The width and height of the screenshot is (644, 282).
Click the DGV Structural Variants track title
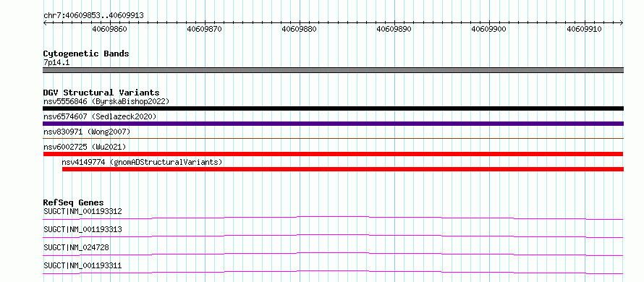[101, 93]
